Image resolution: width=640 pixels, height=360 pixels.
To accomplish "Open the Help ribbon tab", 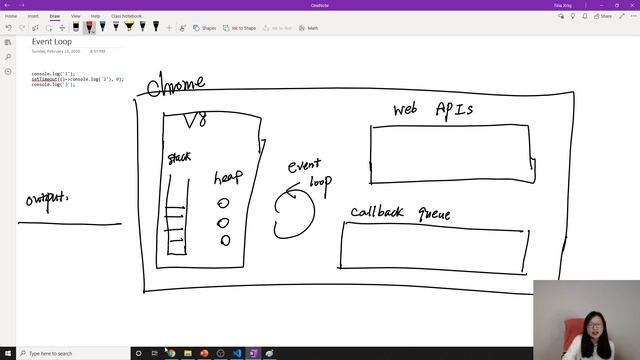I will point(96,16).
